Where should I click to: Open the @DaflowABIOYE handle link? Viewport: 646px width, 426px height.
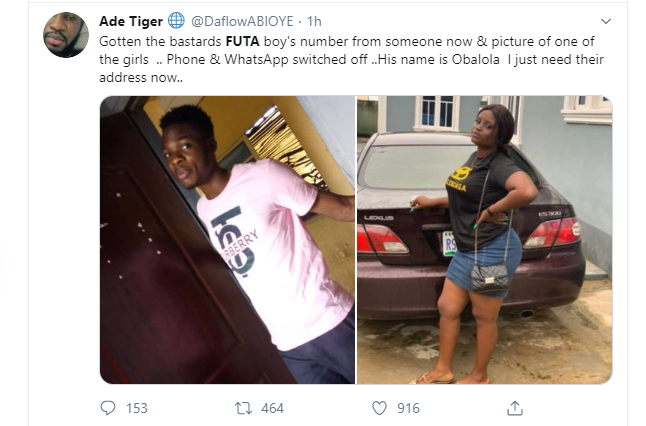pos(241,21)
